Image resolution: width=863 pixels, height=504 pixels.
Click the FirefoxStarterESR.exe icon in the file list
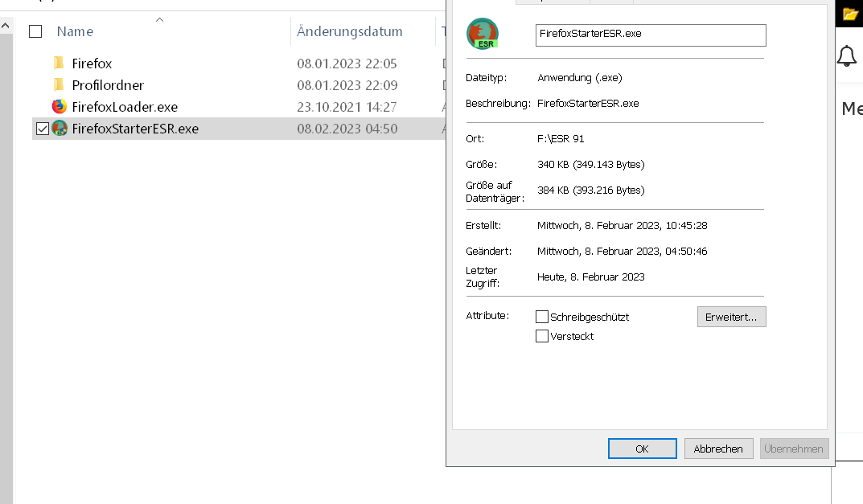60,129
